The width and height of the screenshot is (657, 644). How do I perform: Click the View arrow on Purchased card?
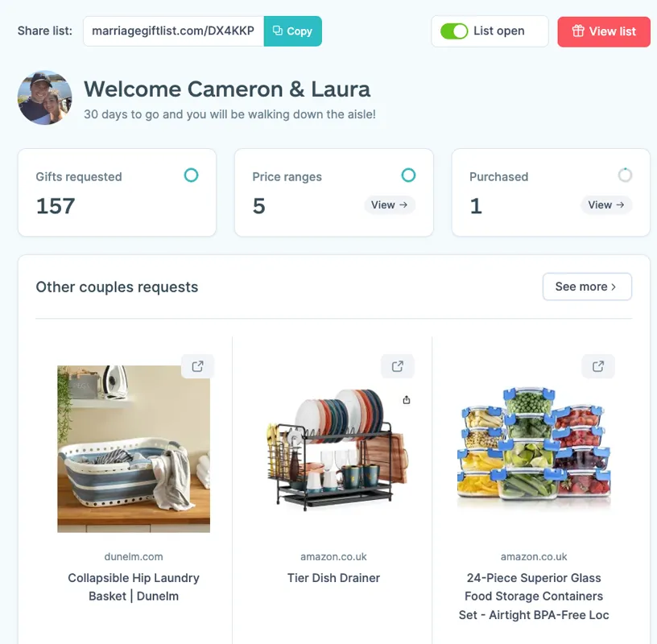605,205
